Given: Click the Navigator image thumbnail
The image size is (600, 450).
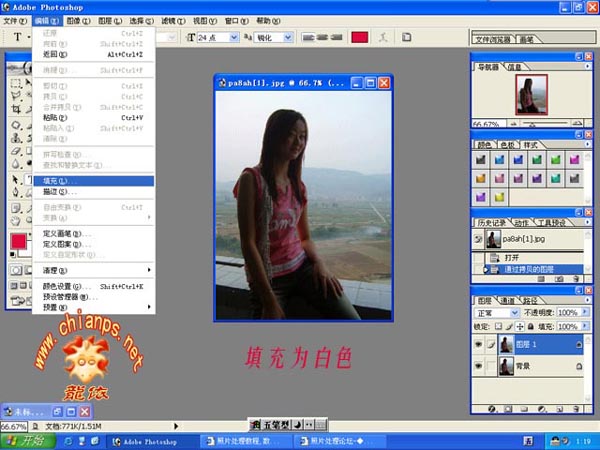Looking at the screenshot, I should (532, 95).
